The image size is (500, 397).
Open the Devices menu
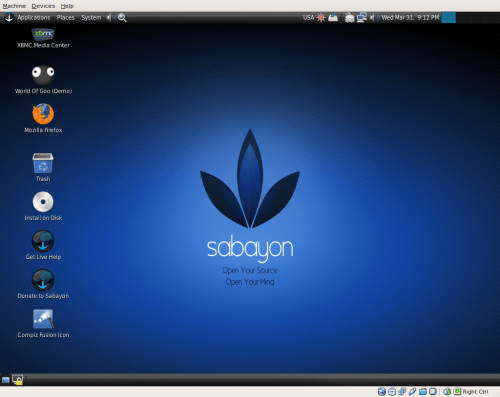(43, 6)
